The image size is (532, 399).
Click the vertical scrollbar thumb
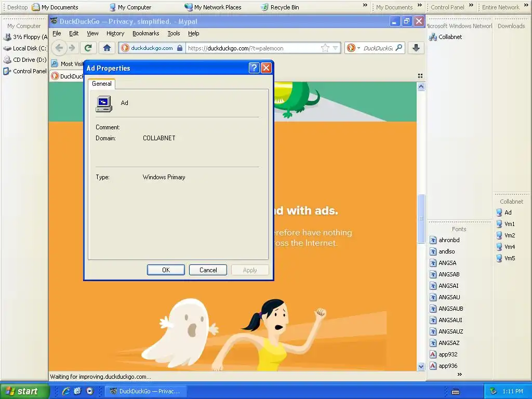421,219
